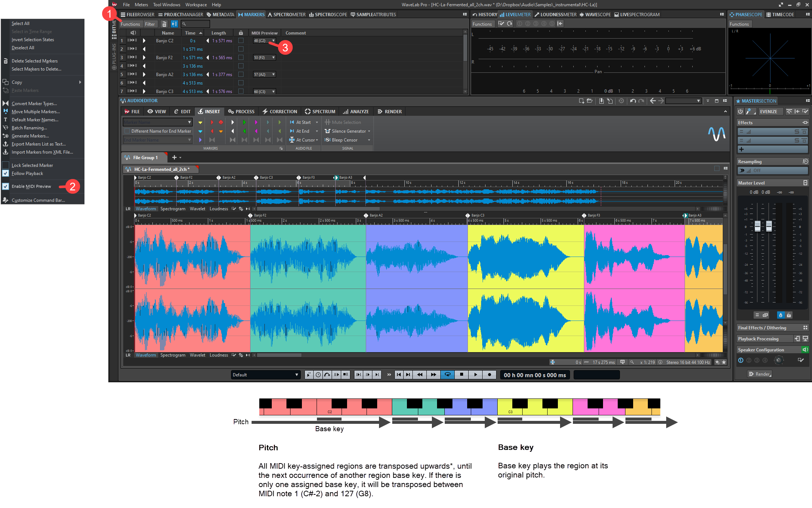The image size is (812, 508).
Task: Click Undo arrow in Audio Editor toolbar
Action: point(633,101)
